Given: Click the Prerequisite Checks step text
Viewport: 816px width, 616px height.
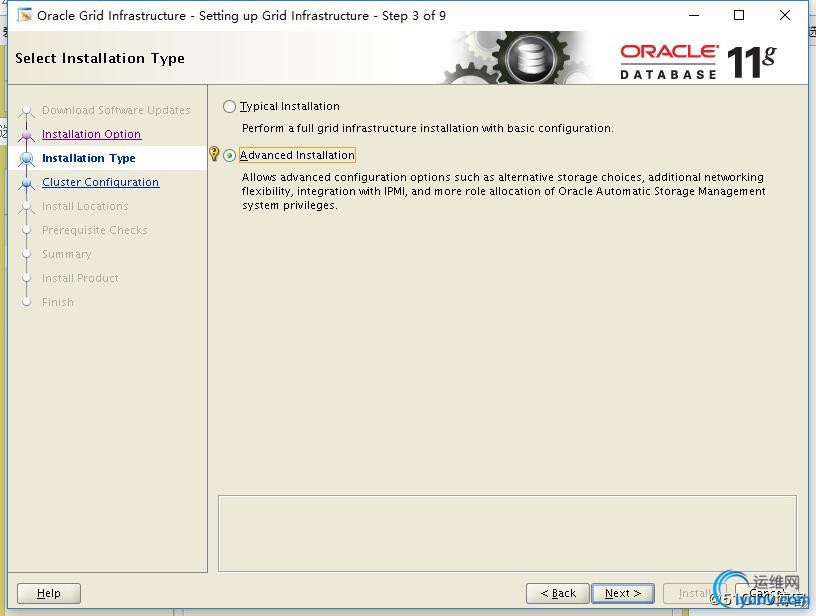Looking at the screenshot, I should [95, 230].
